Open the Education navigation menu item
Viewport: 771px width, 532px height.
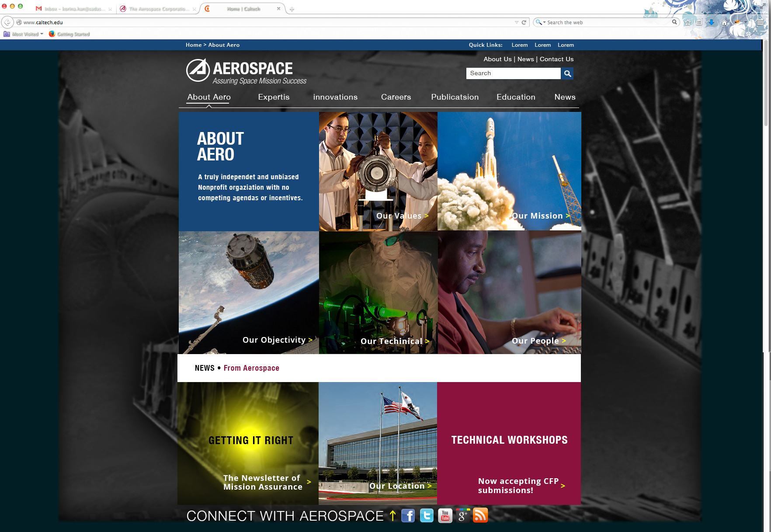515,97
